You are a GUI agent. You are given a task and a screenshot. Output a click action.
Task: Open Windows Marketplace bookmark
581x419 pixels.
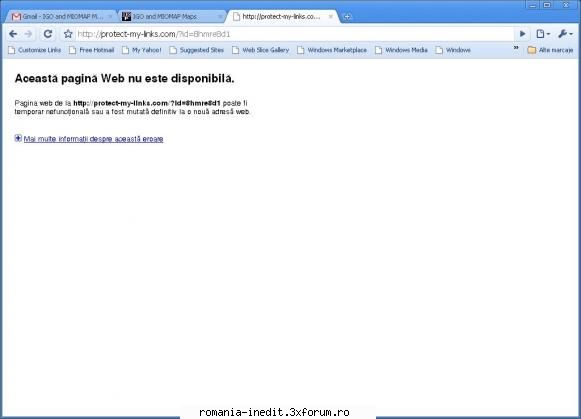[x=332, y=50]
